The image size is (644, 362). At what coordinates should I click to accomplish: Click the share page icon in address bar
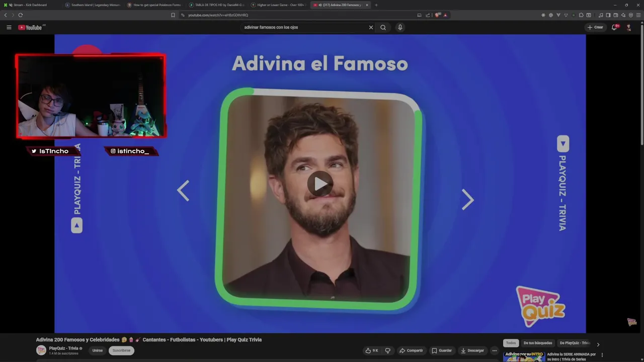[x=428, y=15]
